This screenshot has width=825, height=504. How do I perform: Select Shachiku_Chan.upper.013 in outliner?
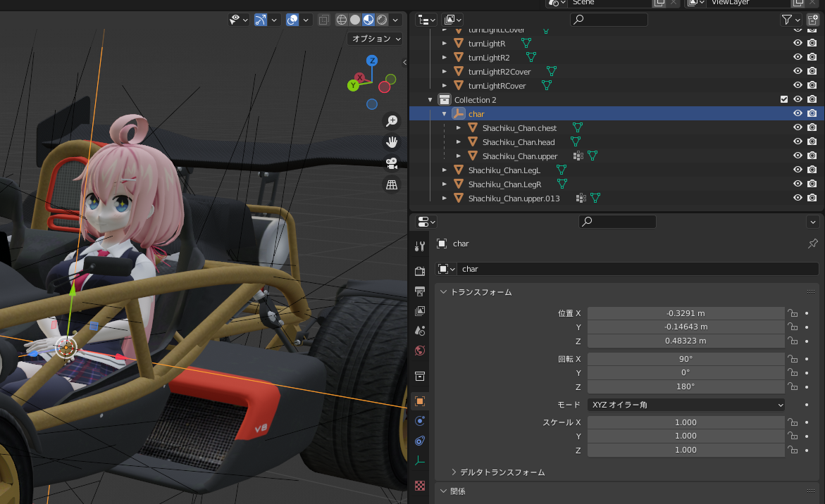coord(514,198)
